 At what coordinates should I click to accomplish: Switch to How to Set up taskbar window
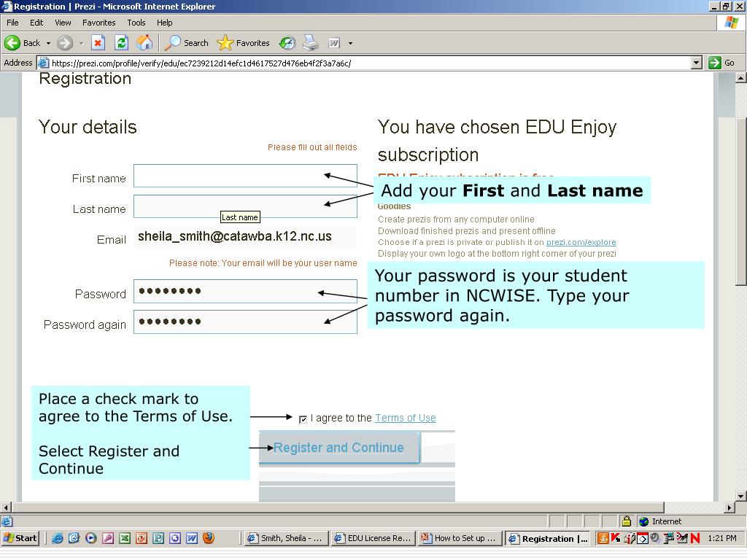click(x=460, y=538)
